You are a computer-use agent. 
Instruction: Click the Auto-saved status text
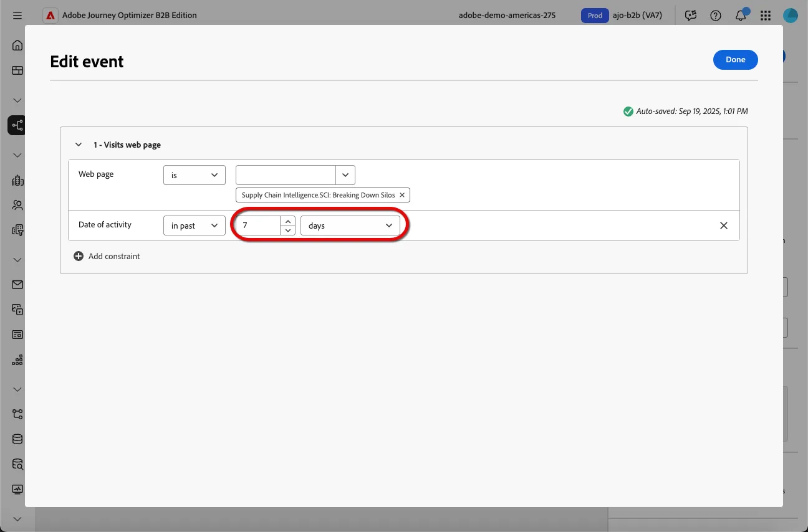coord(692,112)
